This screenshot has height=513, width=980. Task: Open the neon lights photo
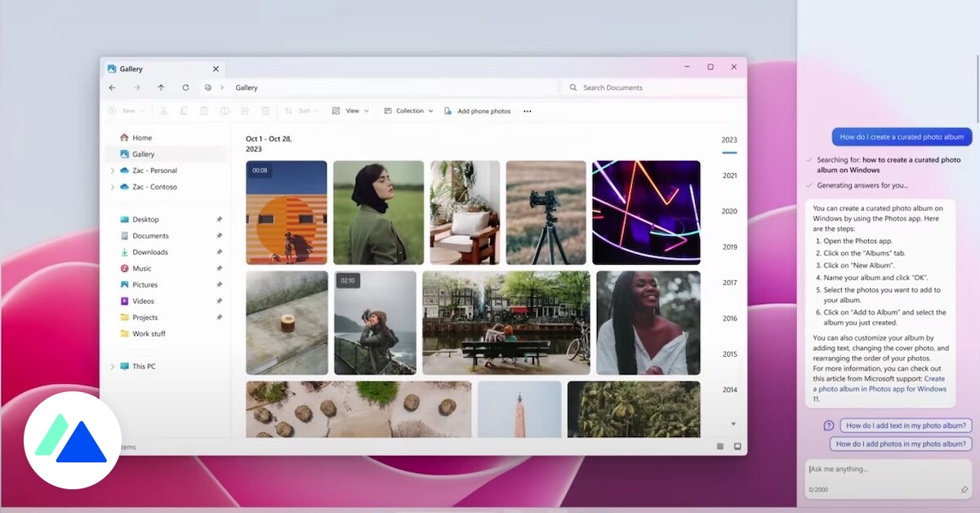[x=646, y=212]
